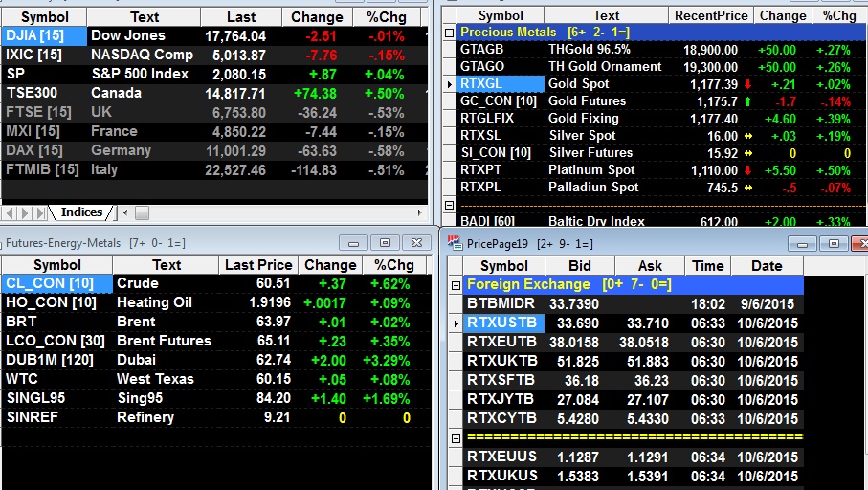Select the RTXUSTB symbol cell
Image resolution: width=868 pixels, height=490 pixels.
coord(503,323)
